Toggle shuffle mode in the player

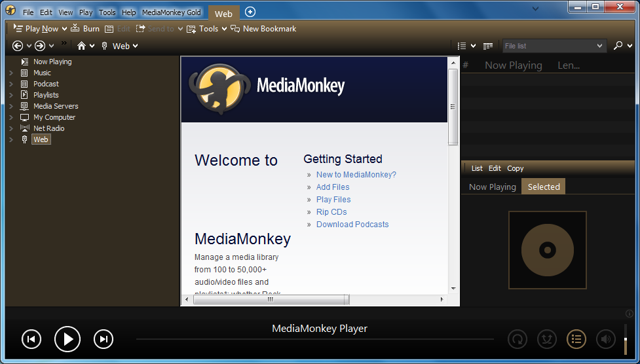(x=547, y=338)
